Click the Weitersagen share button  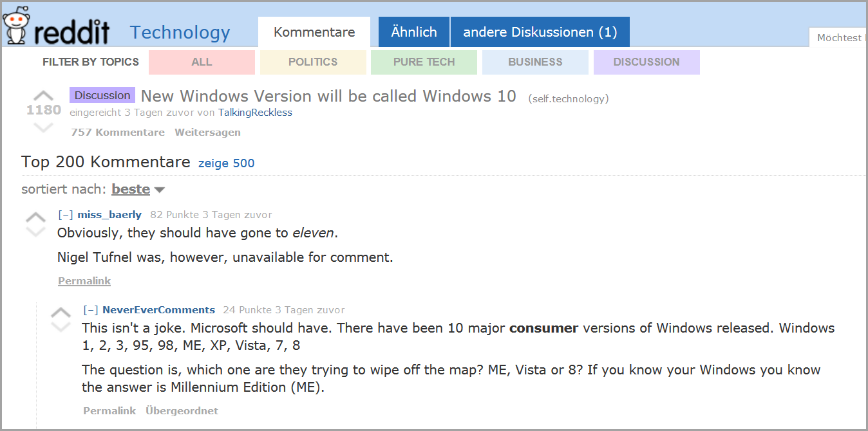(x=207, y=133)
